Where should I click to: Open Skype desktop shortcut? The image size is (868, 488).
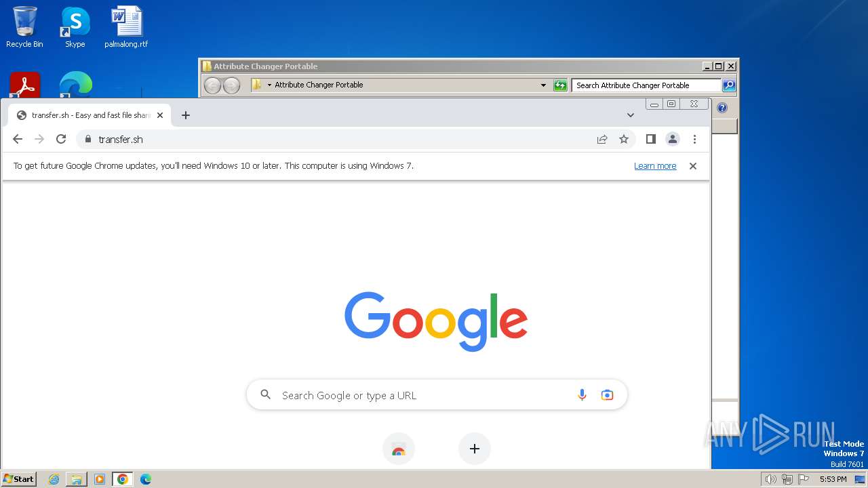75,27
